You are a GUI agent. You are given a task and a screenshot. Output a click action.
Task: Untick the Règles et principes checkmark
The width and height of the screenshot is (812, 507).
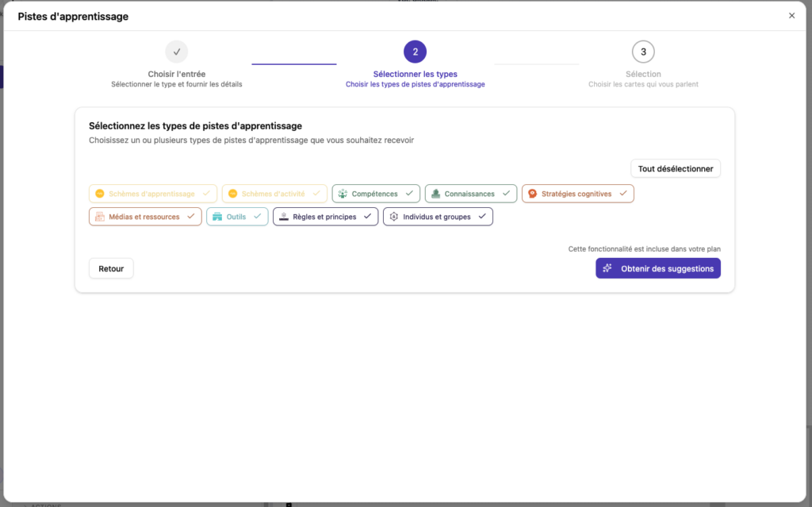368,216
